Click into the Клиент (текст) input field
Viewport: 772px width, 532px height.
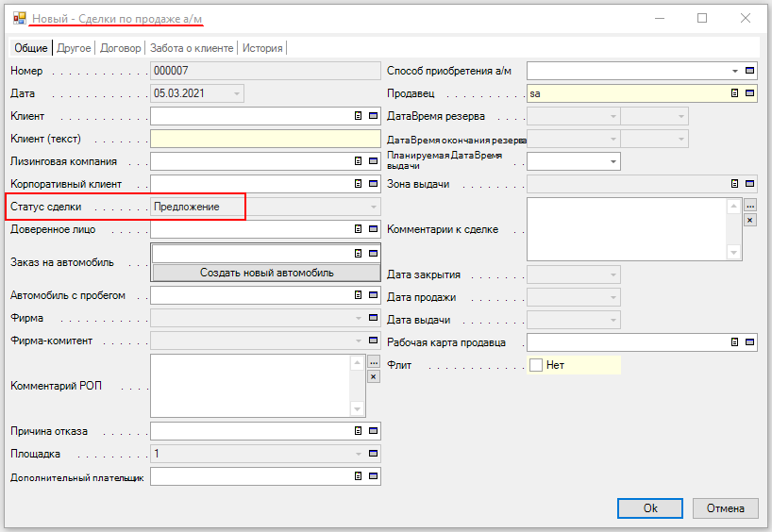click(264, 139)
